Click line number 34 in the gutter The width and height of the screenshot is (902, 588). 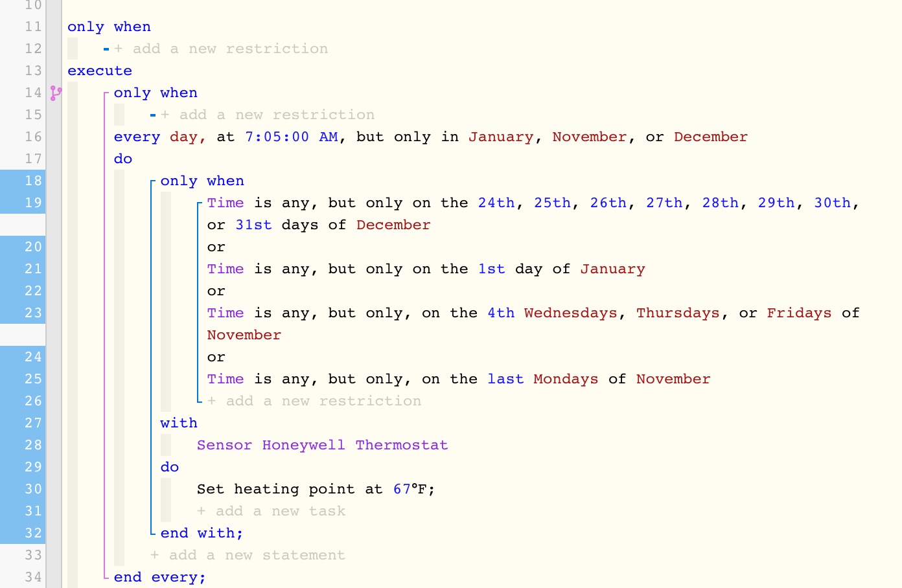pos(33,577)
